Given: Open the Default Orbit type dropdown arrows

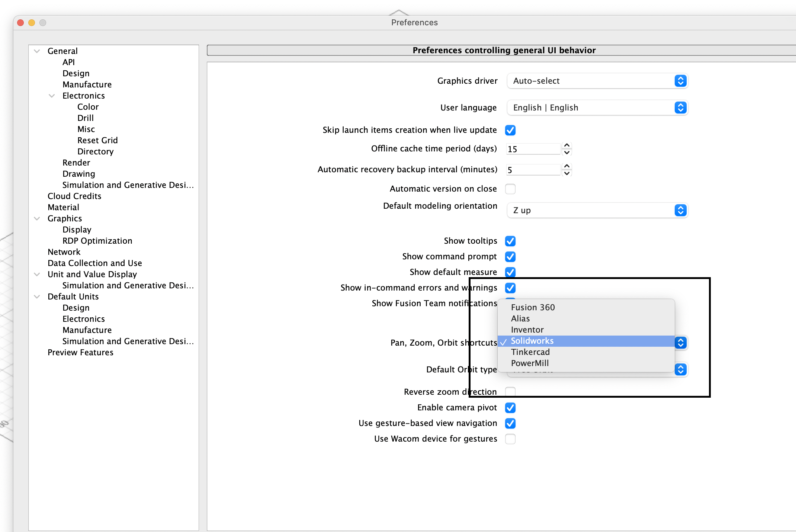Looking at the screenshot, I should [680, 369].
